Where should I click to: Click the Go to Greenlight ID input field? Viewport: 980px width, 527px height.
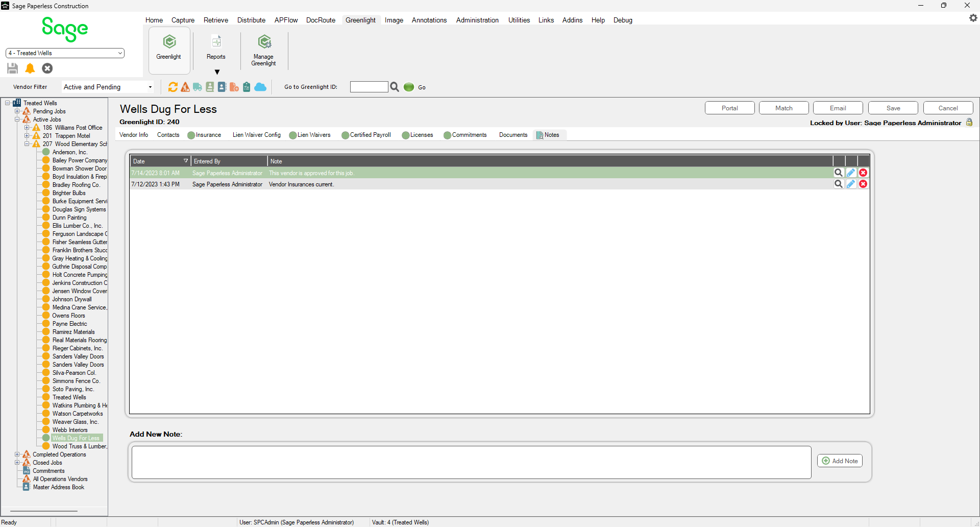click(369, 87)
